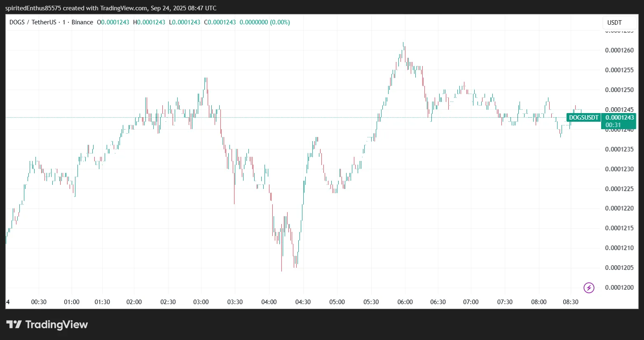This screenshot has width=644, height=340.
Task: Click the TradingView logo icon at bottom left
Action: 14,325
